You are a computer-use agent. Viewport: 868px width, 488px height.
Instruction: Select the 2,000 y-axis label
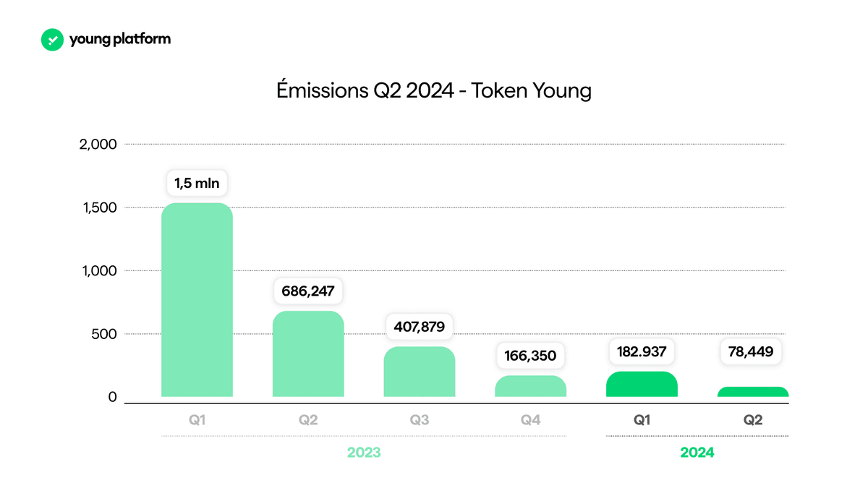[98, 144]
